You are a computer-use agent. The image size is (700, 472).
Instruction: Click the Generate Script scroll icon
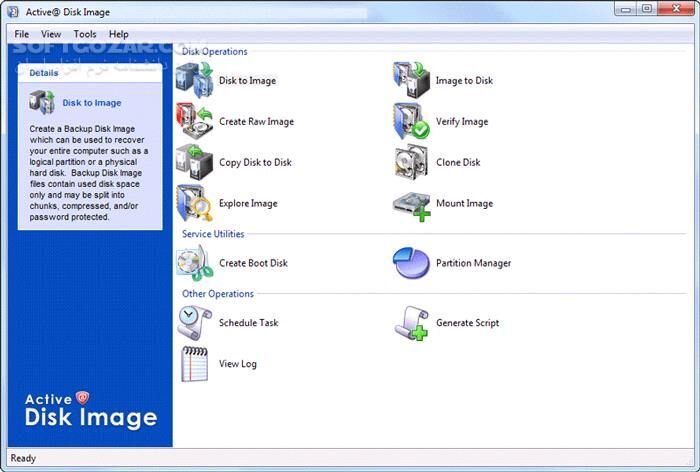(411, 323)
